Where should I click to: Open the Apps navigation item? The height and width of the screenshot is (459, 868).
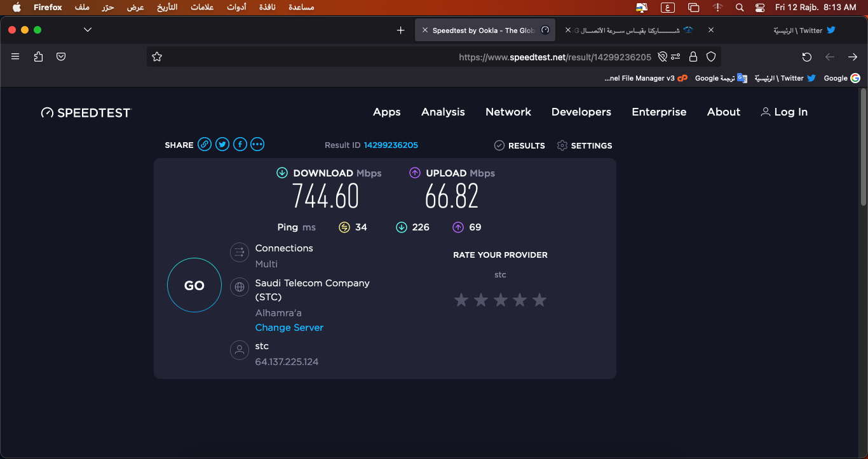[387, 112]
